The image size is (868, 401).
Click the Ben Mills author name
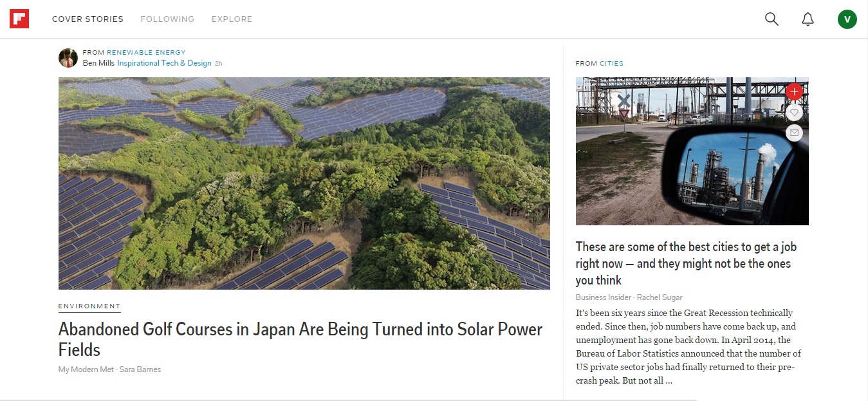point(98,63)
